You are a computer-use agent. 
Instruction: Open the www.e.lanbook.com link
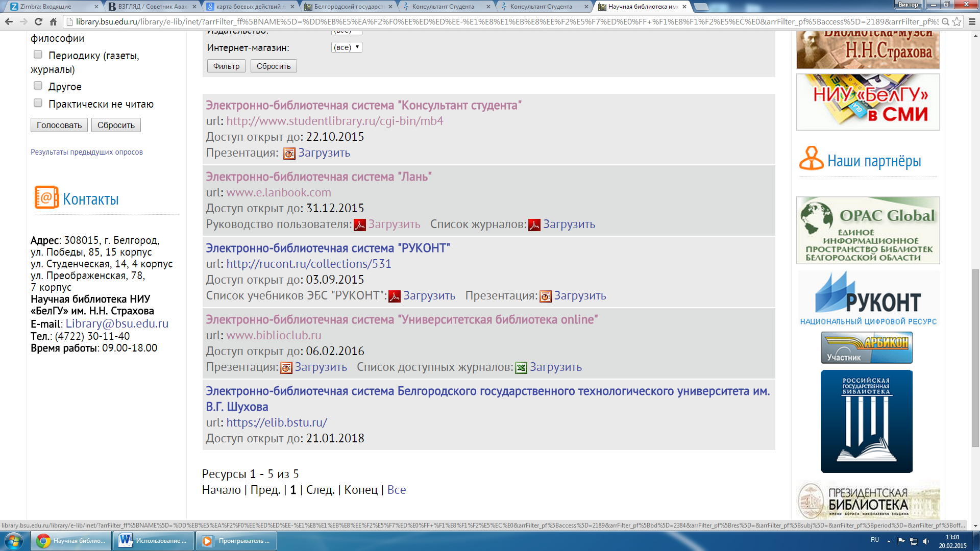[279, 193]
